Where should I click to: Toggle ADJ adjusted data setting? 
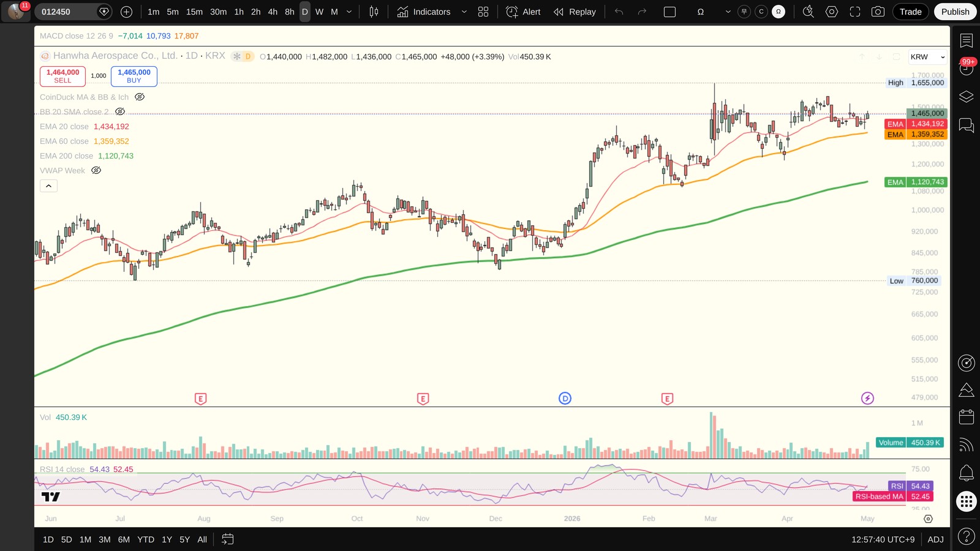935,539
